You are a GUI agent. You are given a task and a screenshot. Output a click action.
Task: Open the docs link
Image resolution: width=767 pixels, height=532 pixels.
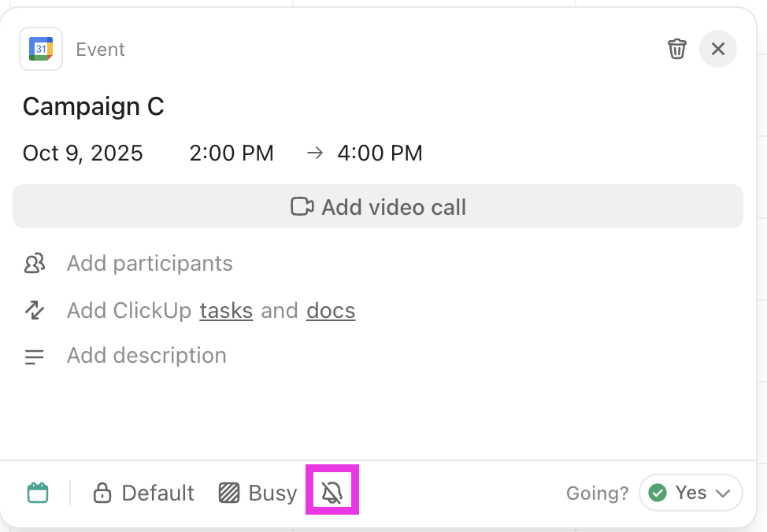pos(330,310)
